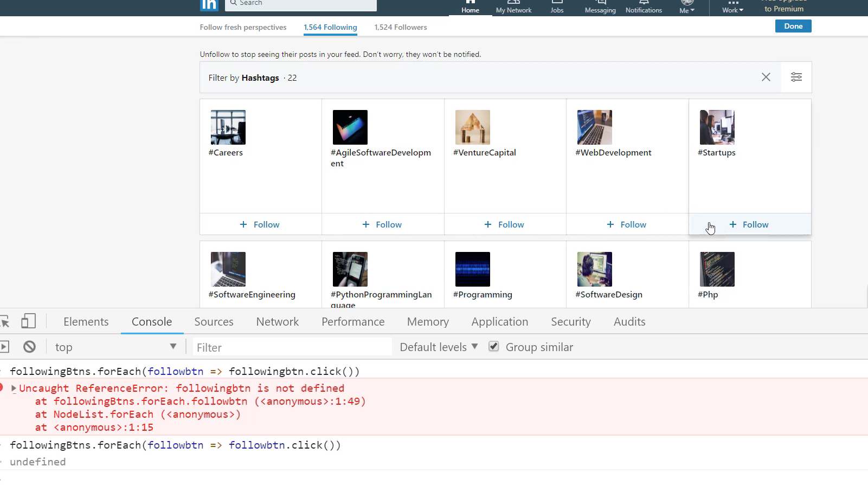Expand the Uncaught ReferenceError stack trace
Image resolution: width=868 pixels, height=486 pixels.
click(14, 388)
